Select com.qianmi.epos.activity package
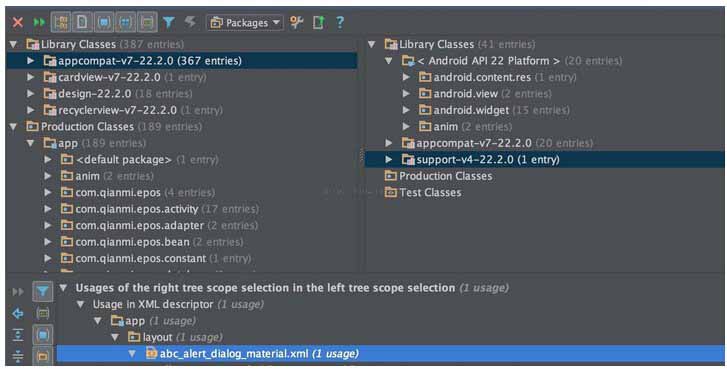 point(136,209)
